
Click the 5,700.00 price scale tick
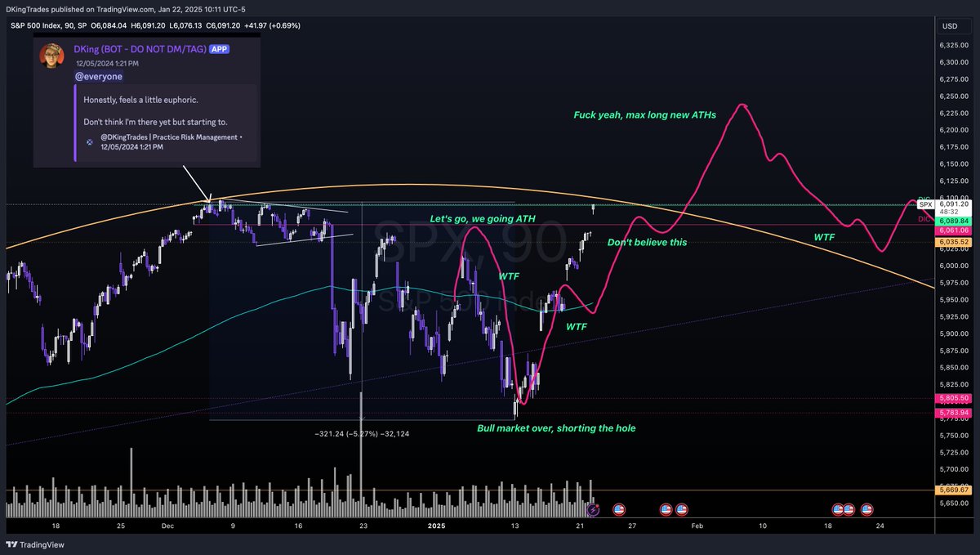coord(954,469)
